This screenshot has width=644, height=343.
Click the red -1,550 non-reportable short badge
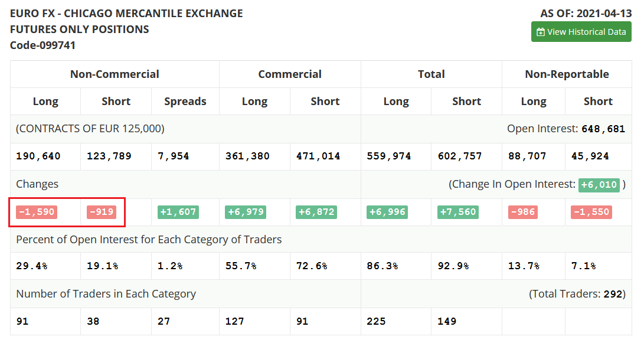point(591,212)
